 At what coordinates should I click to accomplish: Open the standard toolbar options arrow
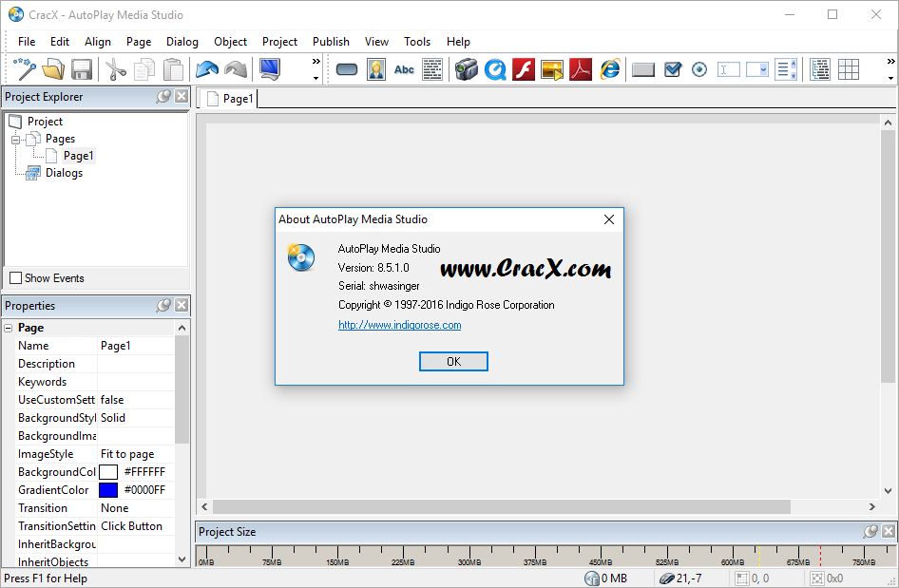[x=316, y=79]
